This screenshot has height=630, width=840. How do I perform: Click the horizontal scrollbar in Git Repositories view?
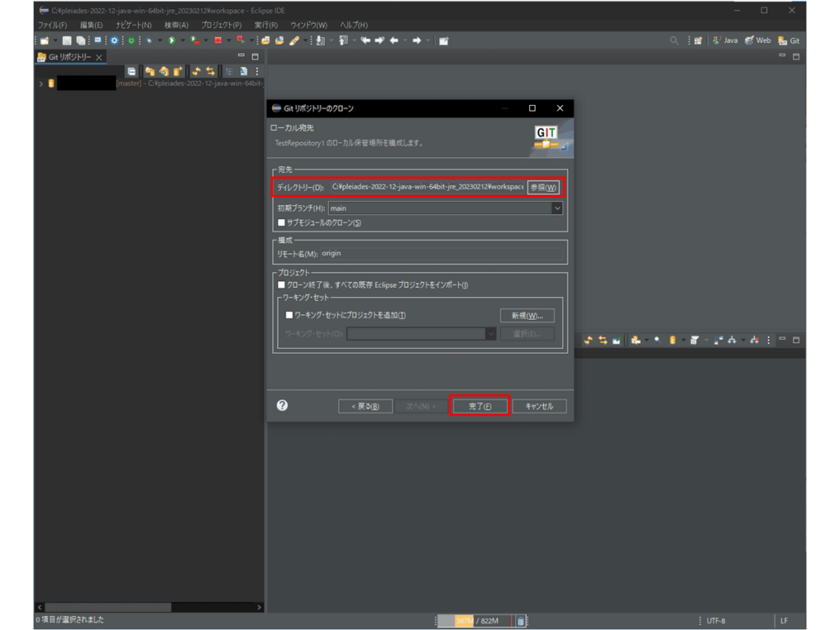pyautogui.click(x=108, y=608)
